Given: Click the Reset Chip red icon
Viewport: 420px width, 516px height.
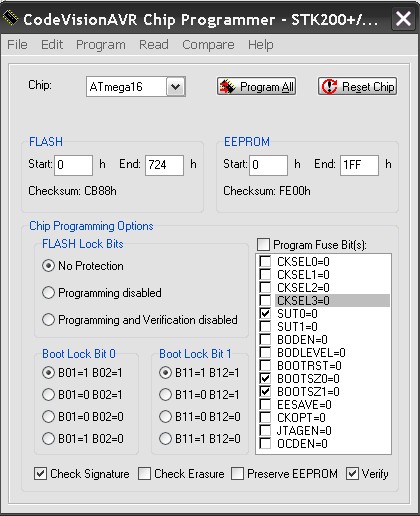Looking at the screenshot, I should coord(329,87).
